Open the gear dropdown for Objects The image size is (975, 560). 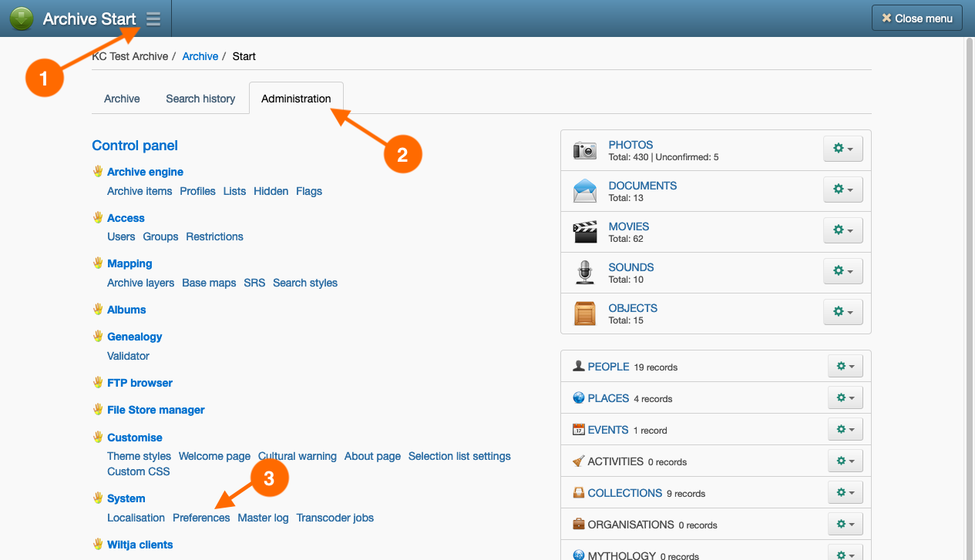pos(843,312)
